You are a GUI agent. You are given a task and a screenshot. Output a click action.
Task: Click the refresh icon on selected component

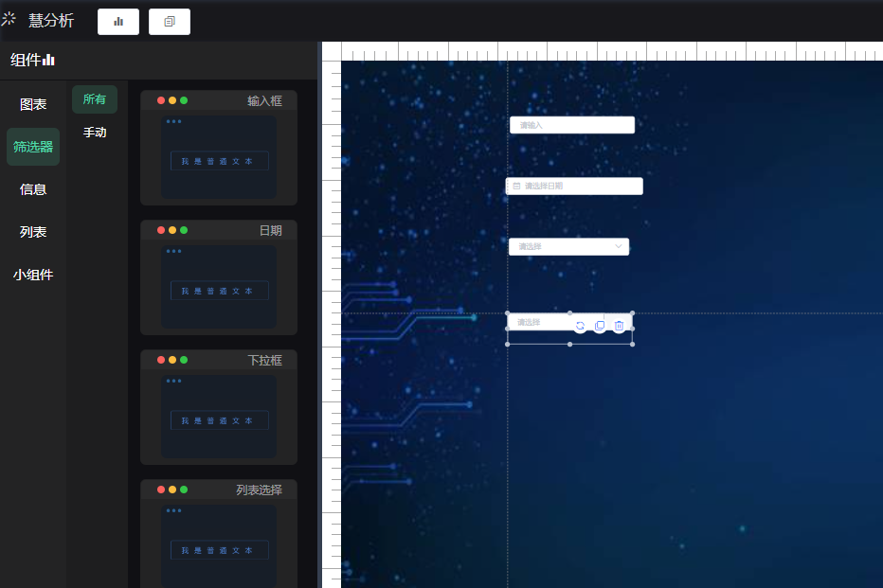(580, 326)
